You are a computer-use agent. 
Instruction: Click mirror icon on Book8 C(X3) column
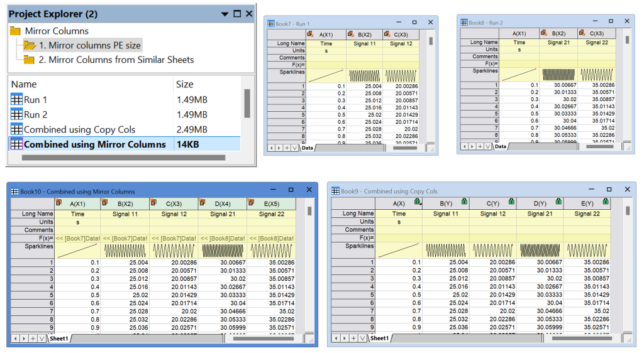[x=582, y=33]
